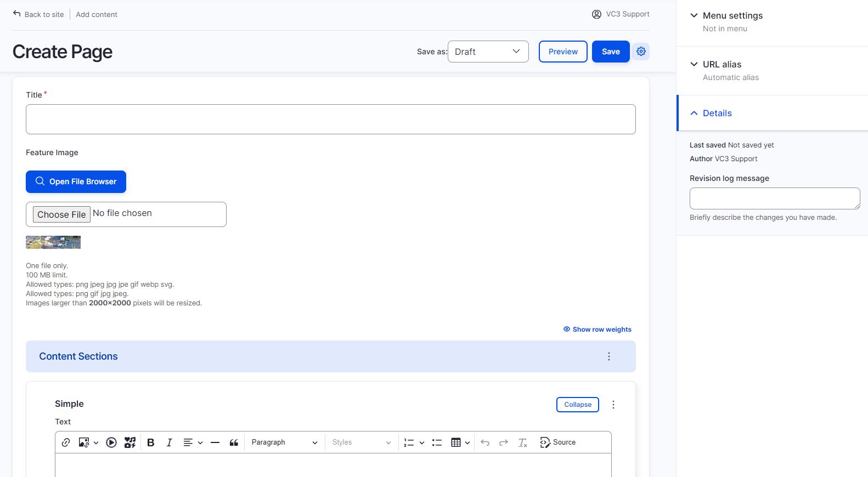Open the Styles dropdown

pyautogui.click(x=361, y=442)
